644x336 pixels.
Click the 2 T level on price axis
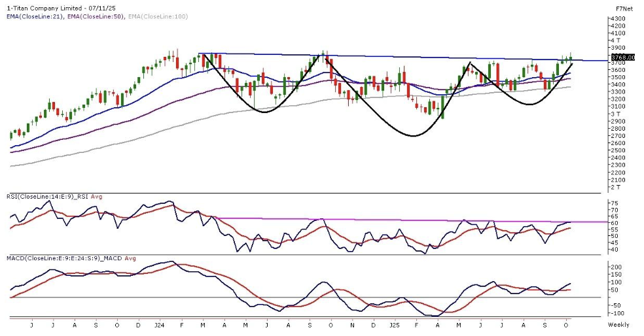(617, 188)
